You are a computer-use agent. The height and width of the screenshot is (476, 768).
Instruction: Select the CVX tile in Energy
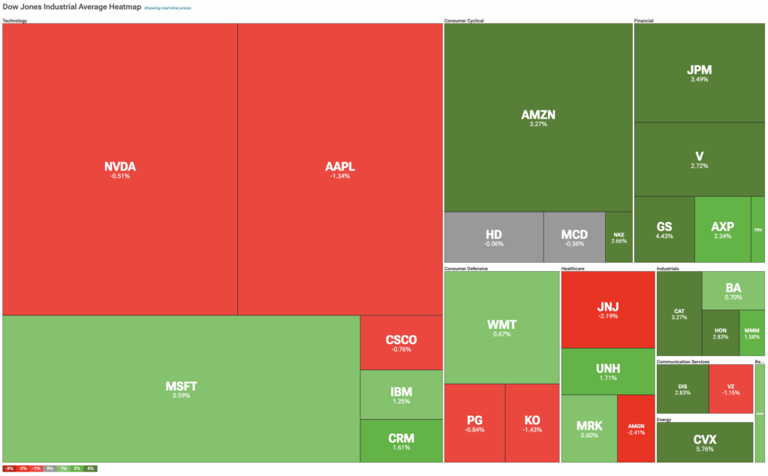click(x=704, y=441)
